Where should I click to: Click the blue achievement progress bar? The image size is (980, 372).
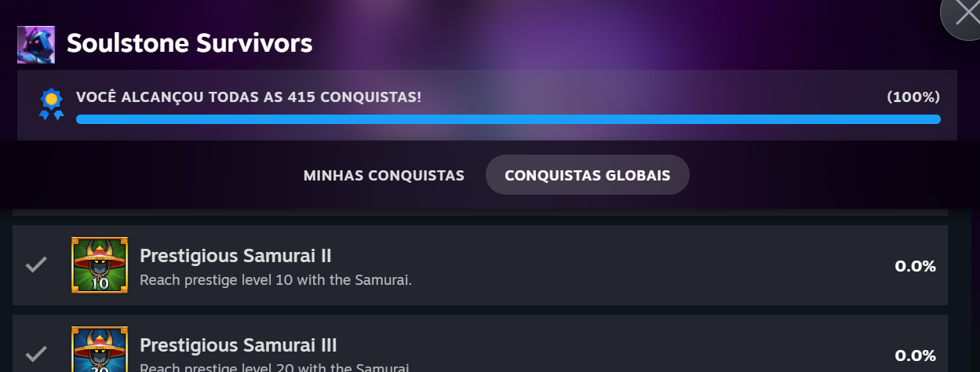pyautogui.click(x=508, y=119)
